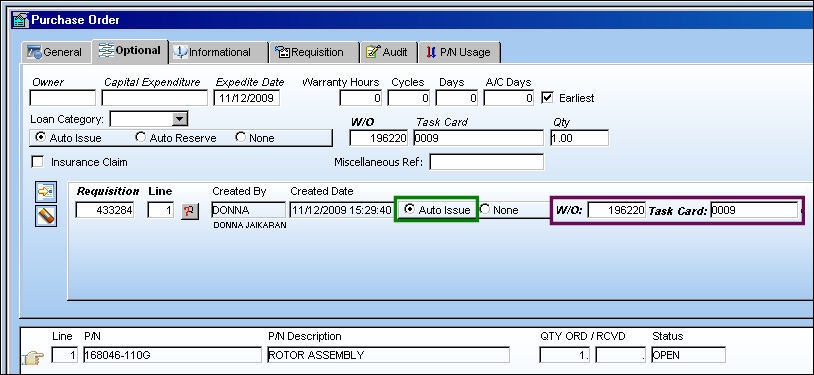814x375 pixels.
Task: Click the upper Task Card field beside Qty
Action: (479, 138)
